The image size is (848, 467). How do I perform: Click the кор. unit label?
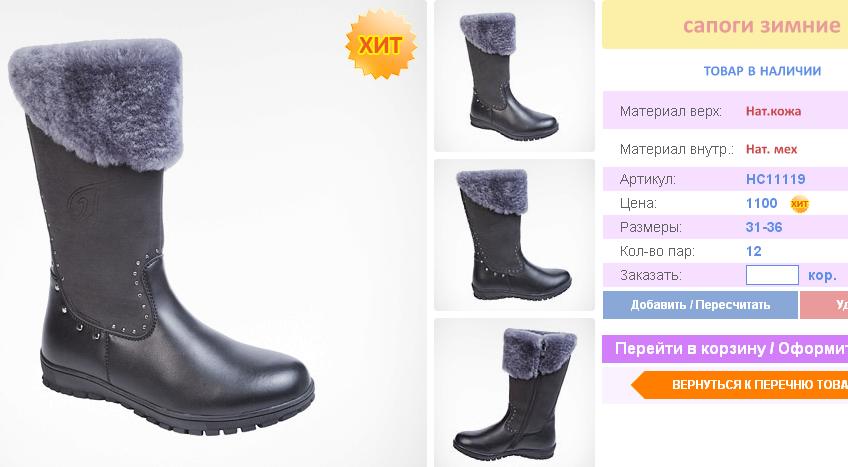822,276
